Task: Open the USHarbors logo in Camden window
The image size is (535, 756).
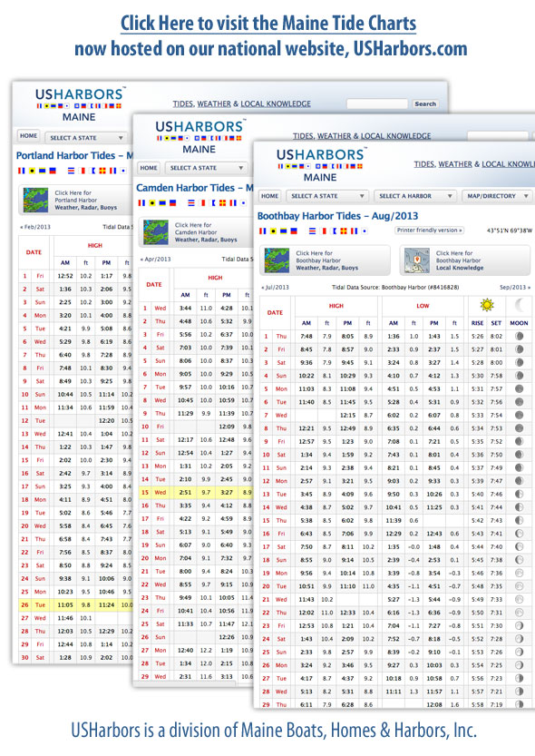Action: [199, 136]
